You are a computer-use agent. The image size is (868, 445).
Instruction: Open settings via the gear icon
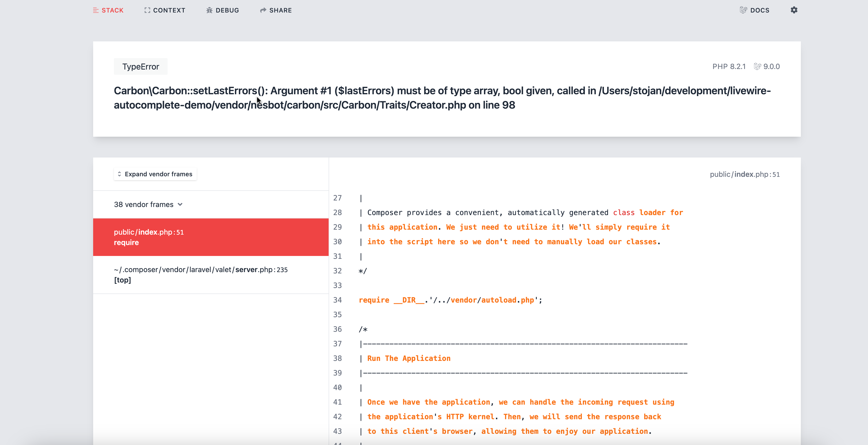(x=794, y=10)
